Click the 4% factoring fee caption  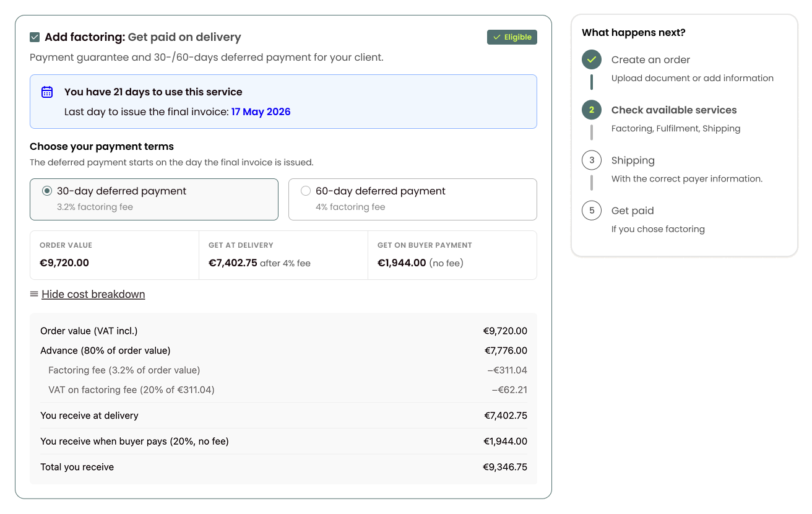tap(350, 207)
